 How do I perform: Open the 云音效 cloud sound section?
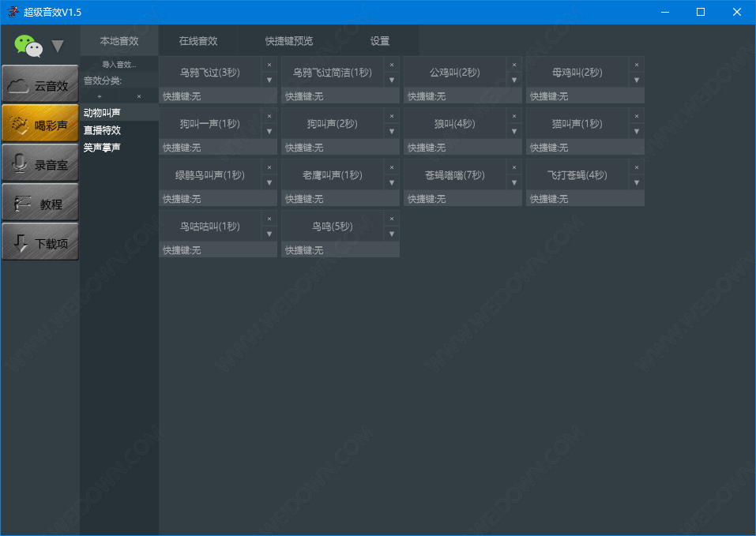click(x=40, y=84)
